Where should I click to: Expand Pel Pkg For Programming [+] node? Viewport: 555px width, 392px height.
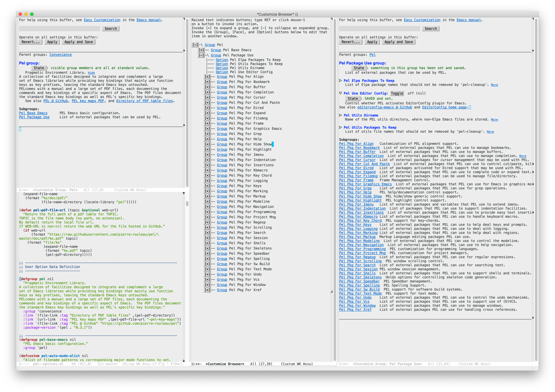pos(207,212)
